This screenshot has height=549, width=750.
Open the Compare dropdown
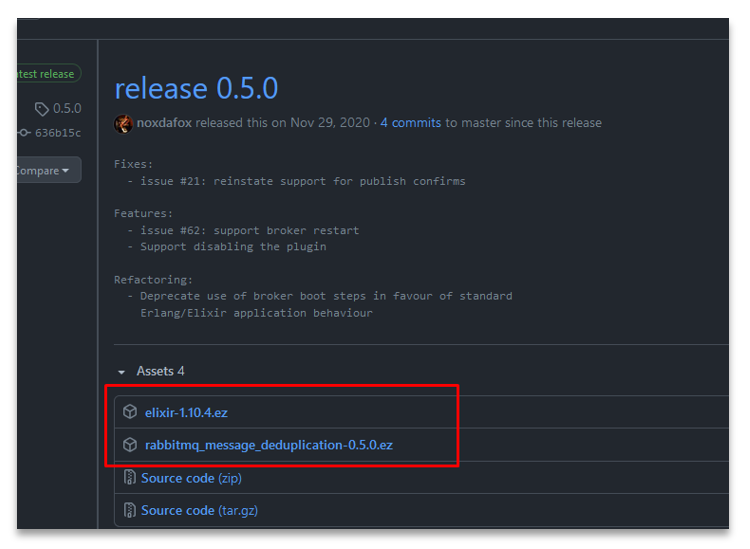click(x=49, y=170)
